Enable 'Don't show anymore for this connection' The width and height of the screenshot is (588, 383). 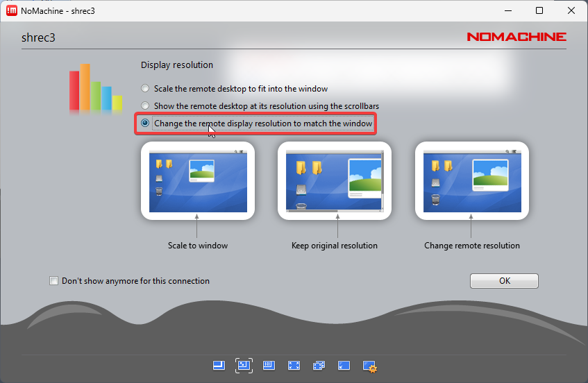tap(54, 281)
